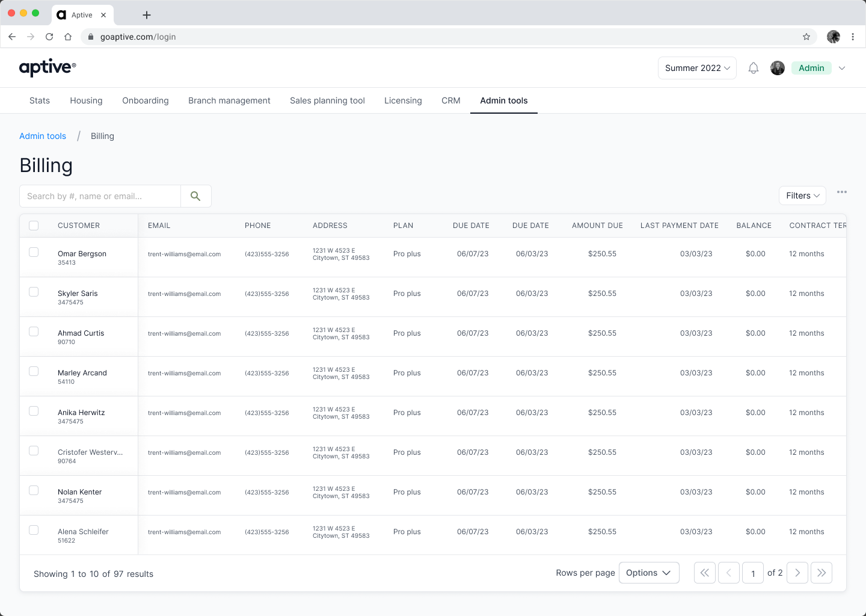Open the CRM tab

pos(451,100)
